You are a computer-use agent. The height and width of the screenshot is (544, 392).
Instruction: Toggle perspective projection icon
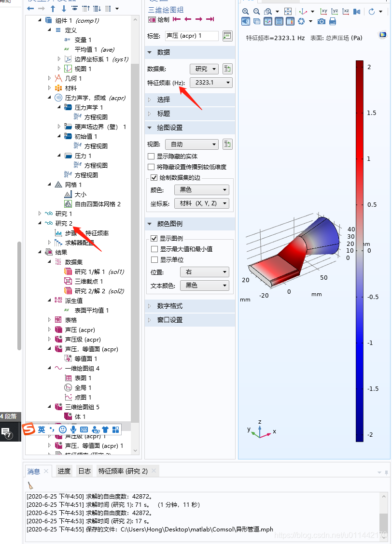tap(246, 22)
